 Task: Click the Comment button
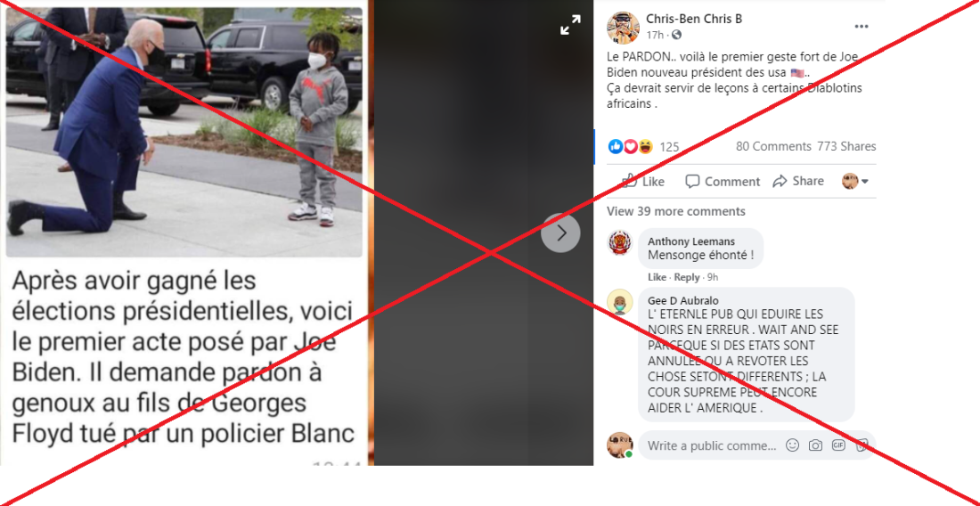[723, 181]
